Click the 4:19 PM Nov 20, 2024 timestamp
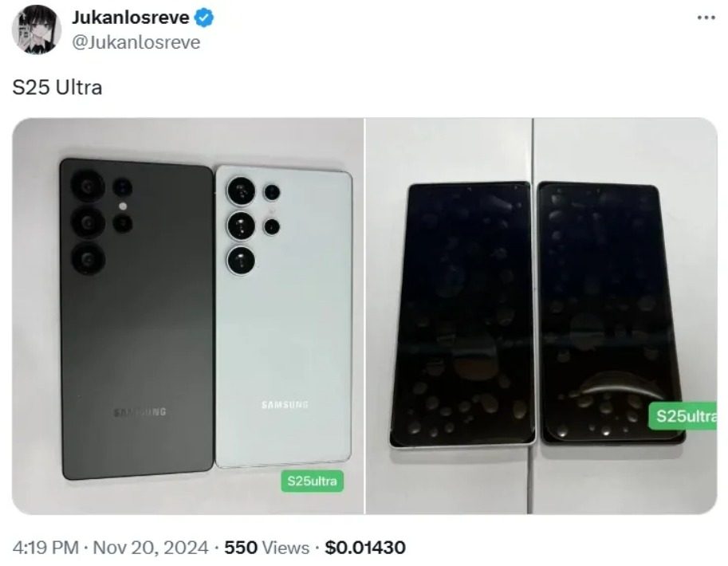 coord(111,548)
